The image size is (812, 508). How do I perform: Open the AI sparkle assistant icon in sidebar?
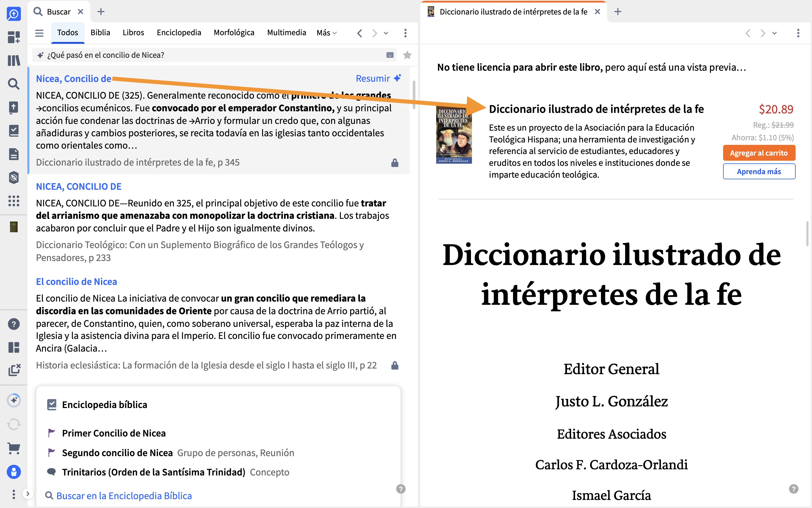point(14,400)
